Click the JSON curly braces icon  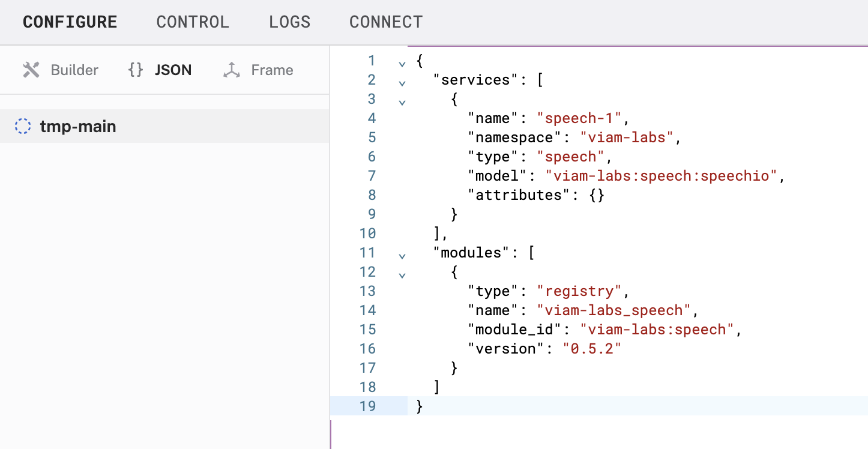click(136, 70)
